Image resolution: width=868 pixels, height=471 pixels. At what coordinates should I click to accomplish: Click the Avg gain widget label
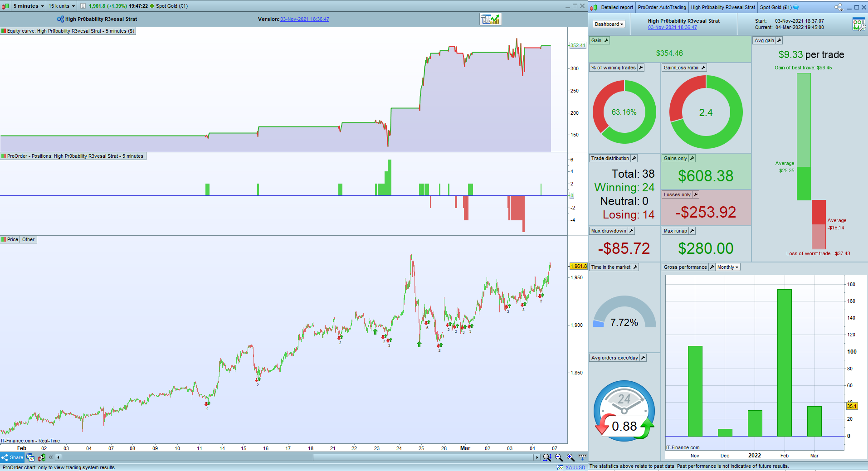point(764,40)
